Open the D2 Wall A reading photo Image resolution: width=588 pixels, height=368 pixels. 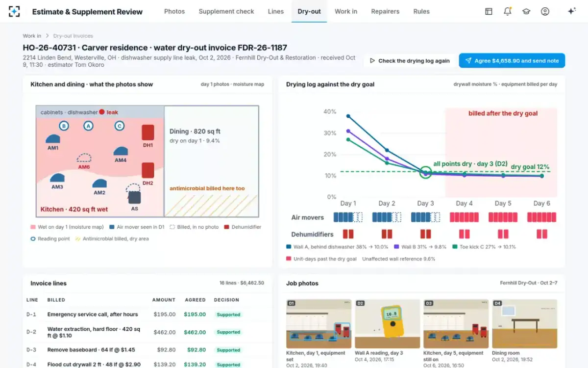[387, 324]
